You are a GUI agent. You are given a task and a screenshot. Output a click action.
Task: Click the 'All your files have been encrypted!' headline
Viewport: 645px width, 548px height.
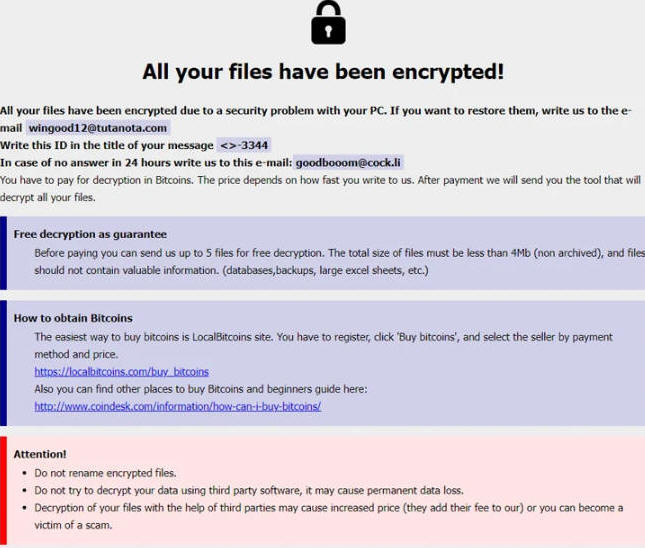tap(323, 72)
